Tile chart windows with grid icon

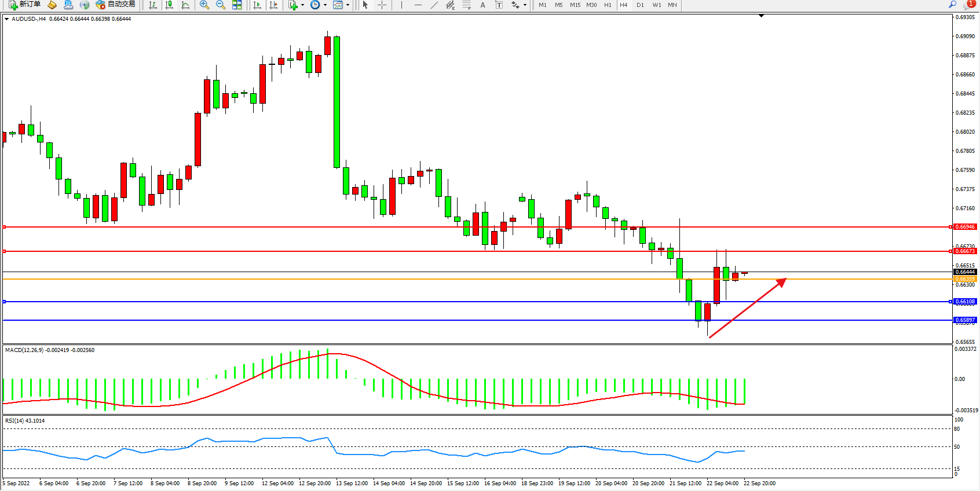(x=237, y=5)
